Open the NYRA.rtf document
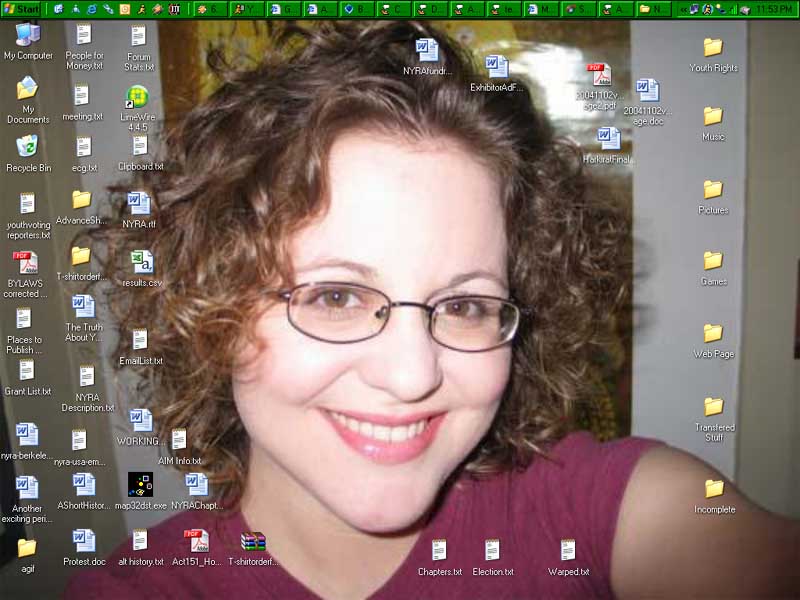The height and width of the screenshot is (600, 800). pos(138,203)
